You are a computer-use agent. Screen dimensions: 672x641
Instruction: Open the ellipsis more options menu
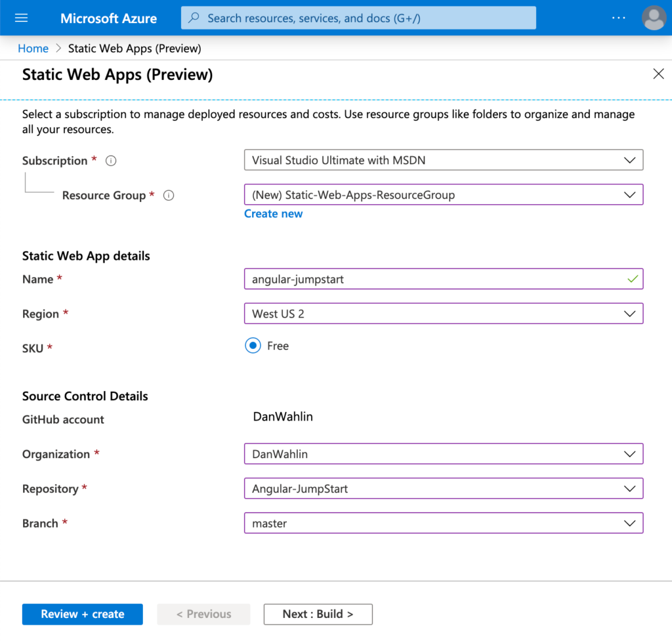[x=618, y=18]
